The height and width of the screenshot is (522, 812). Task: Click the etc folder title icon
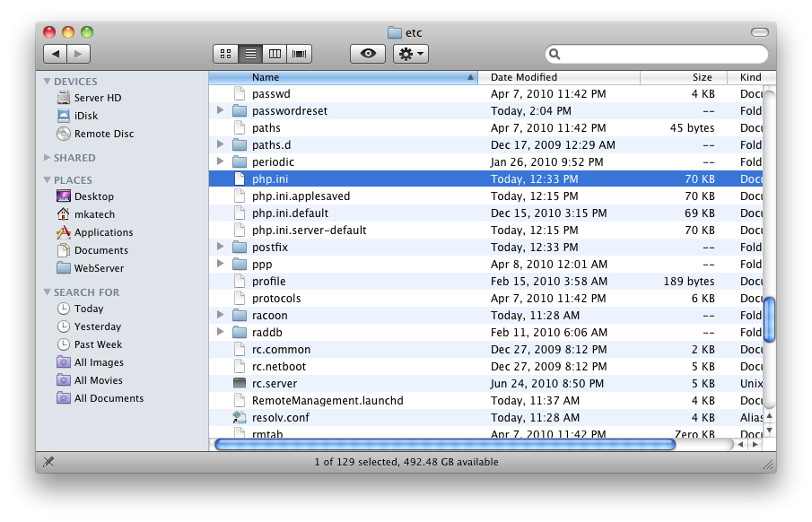point(395,32)
